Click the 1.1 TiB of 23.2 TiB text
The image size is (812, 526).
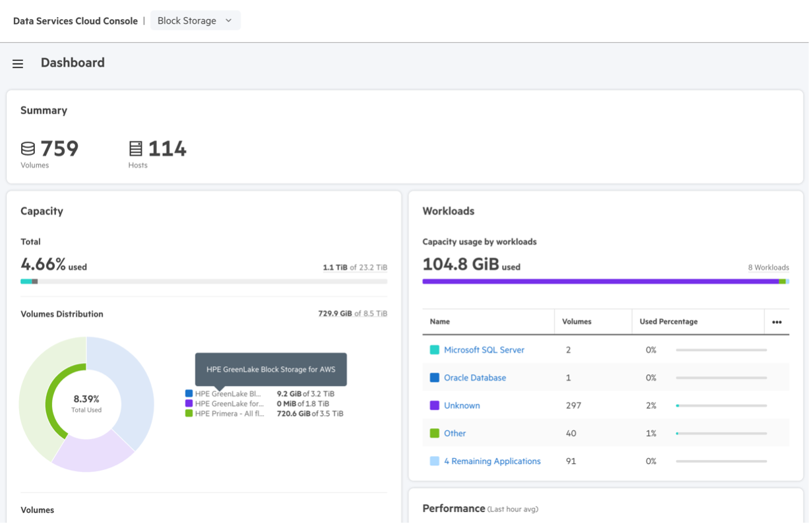click(x=355, y=267)
